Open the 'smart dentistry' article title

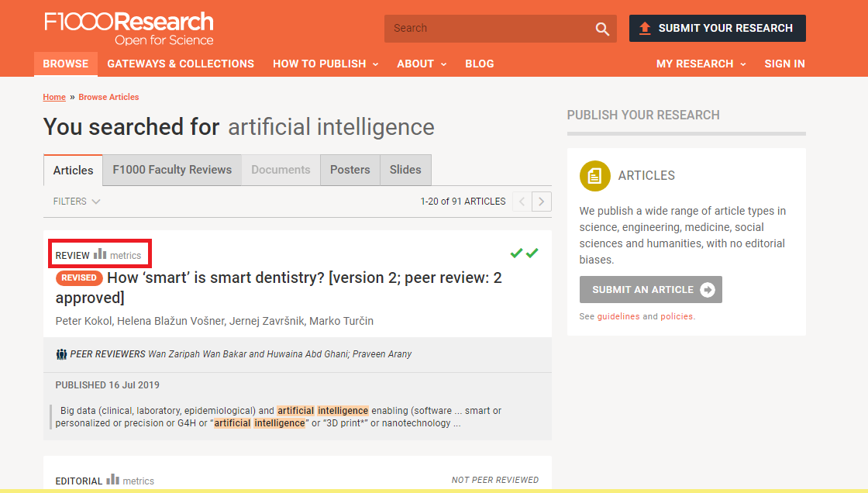[304, 278]
